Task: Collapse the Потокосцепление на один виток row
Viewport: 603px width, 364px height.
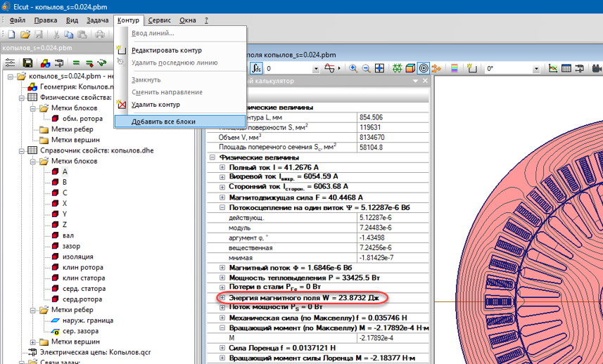Action: click(222, 209)
